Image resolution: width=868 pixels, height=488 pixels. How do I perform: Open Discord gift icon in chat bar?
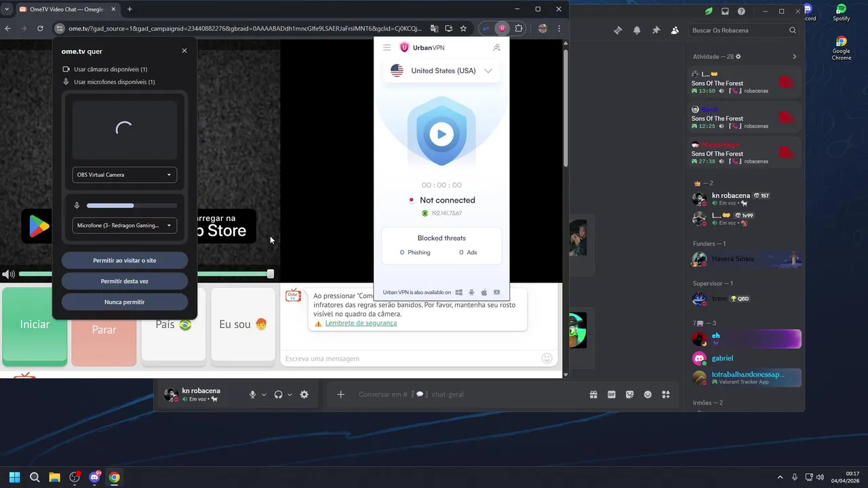click(x=593, y=394)
